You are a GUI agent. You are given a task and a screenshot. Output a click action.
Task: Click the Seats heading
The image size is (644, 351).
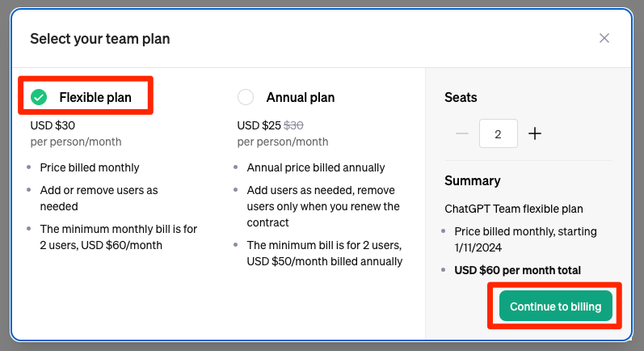461,97
